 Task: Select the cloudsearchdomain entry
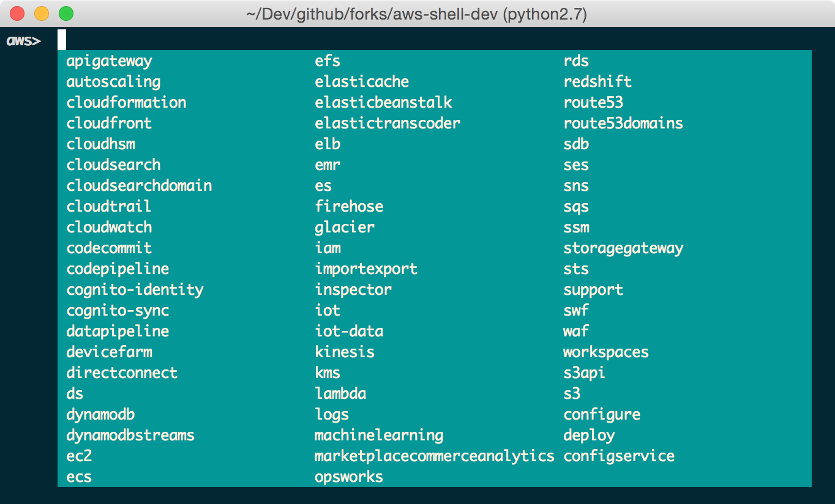click(139, 186)
